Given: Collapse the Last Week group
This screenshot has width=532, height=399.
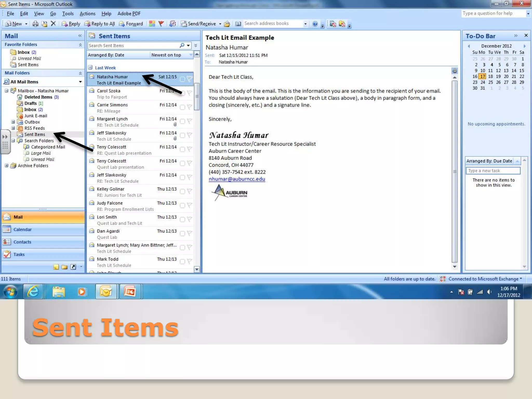Looking at the screenshot, I should pos(90,68).
